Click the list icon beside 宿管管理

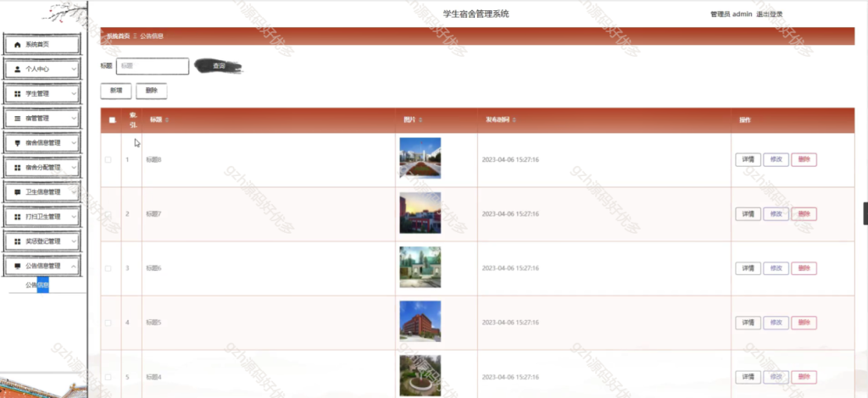pyautogui.click(x=18, y=119)
